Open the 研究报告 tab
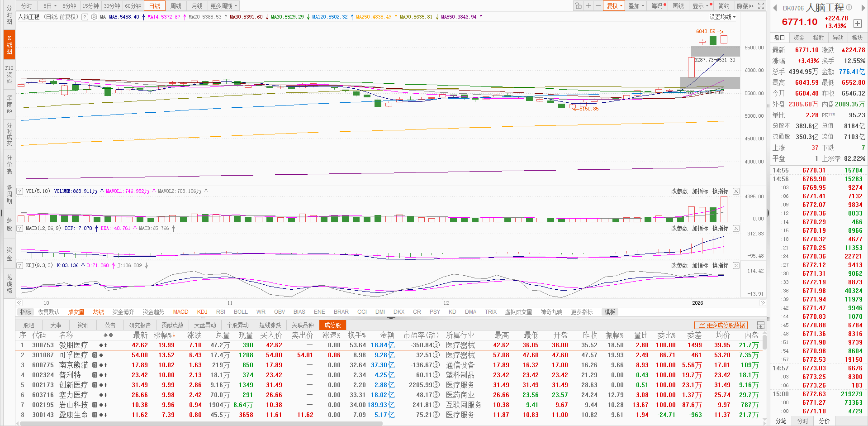 tap(140, 325)
